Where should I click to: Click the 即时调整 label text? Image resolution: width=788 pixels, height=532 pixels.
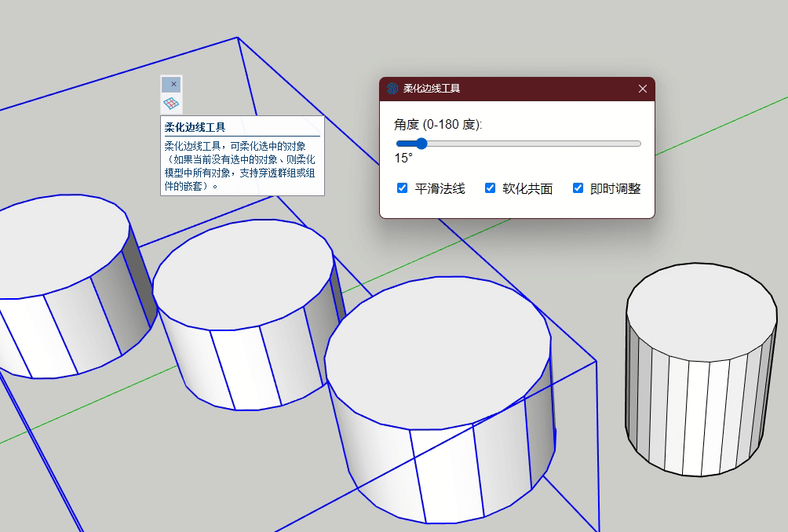pos(615,189)
